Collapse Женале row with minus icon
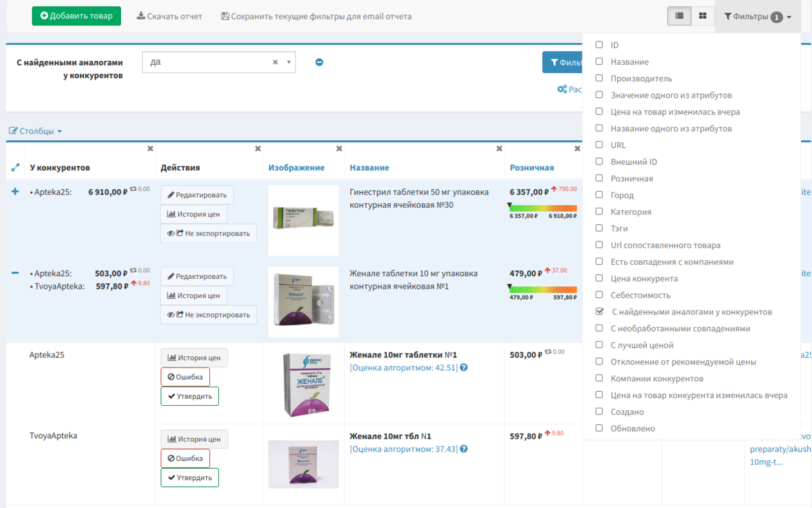The image size is (812, 508). [15, 273]
